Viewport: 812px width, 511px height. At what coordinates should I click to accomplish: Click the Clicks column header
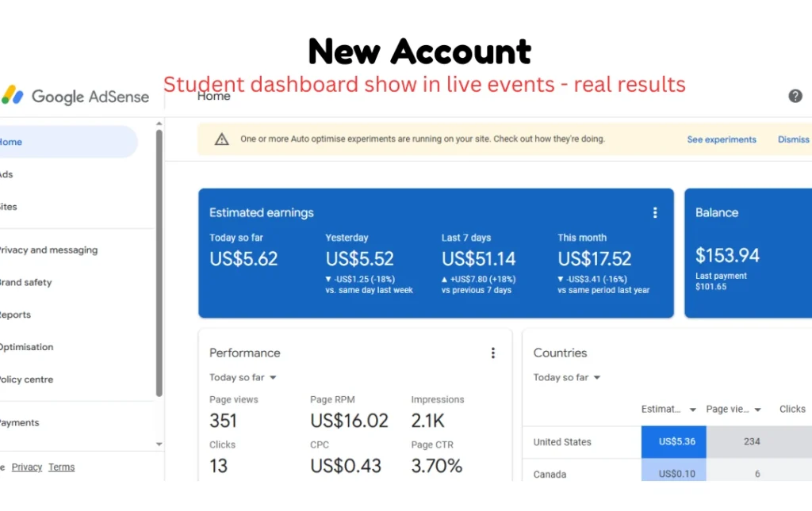click(792, 409)
